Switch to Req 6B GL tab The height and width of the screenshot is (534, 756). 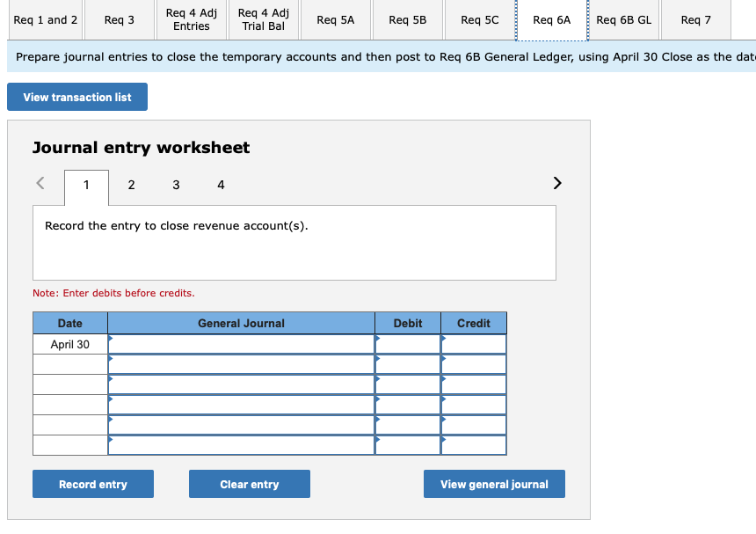coord(624,20)
